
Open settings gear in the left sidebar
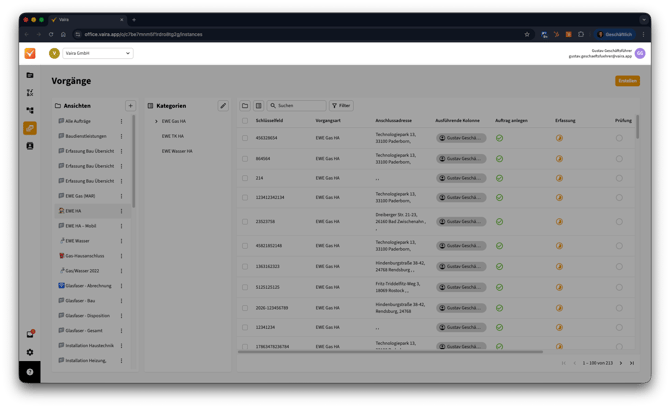coord(30,352)
